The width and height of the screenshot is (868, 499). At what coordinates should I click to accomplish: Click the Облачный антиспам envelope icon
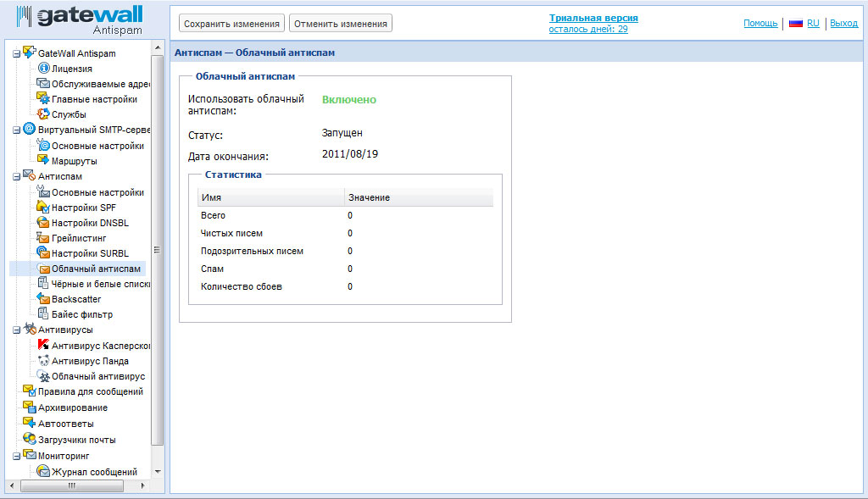click(x=43, y=269)
